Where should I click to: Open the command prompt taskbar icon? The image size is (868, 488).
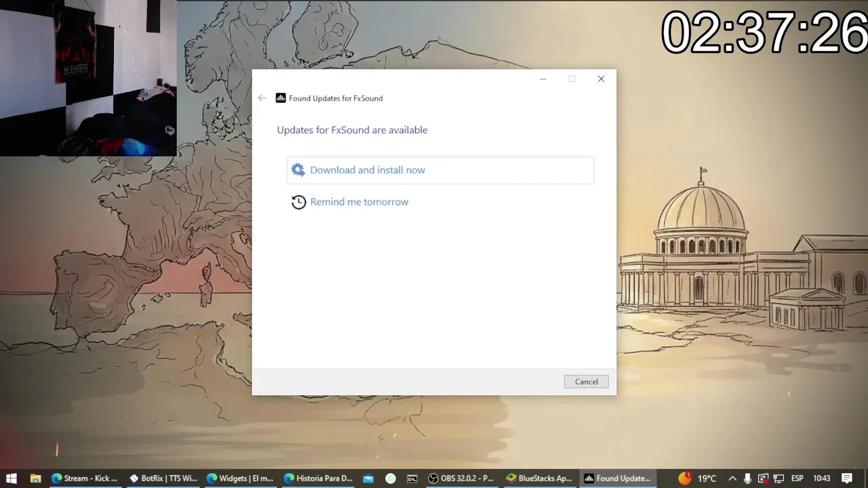pyautogui.click(x=412, y=479)
